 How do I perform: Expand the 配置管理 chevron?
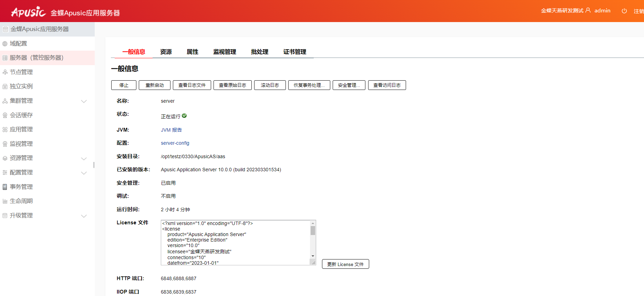click(84, 173)
